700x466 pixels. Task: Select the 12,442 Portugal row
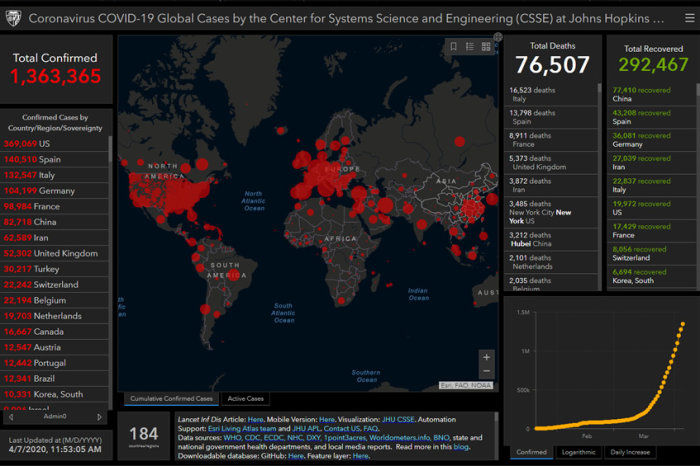[54, 362]
